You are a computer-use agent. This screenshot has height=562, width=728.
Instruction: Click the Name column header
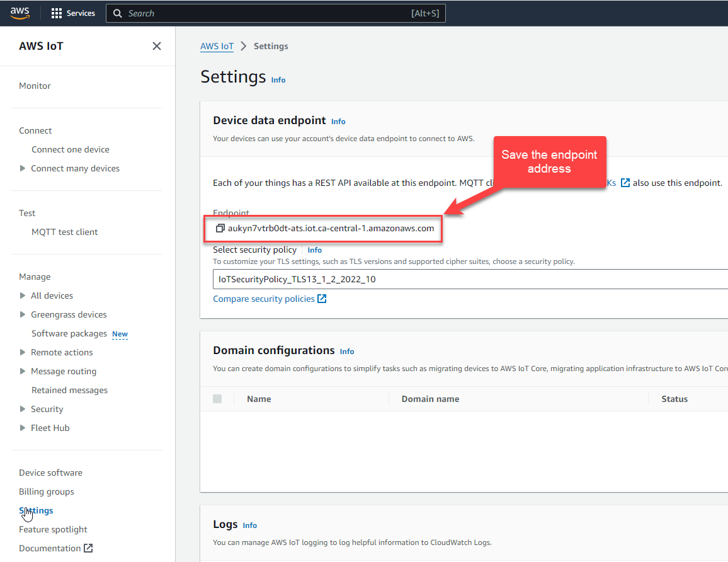(259, 399)
